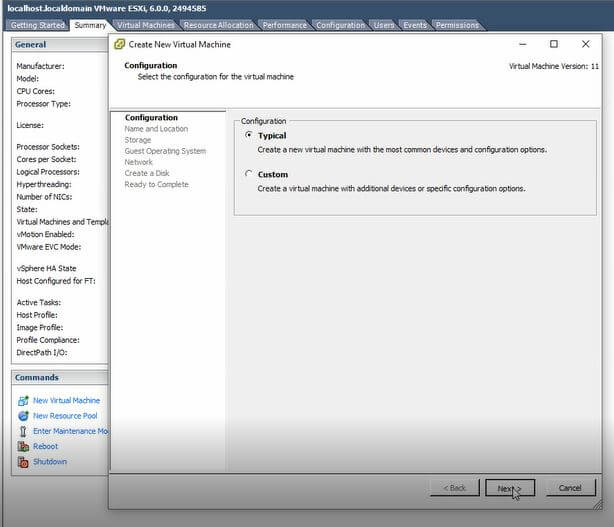This screenshot has height=527, width=614.
Task: Click the Number of NICs: label
Action: [44, 197]
